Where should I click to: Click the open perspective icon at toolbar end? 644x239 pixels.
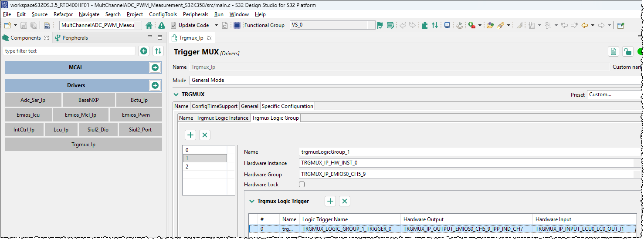point(621,25)
